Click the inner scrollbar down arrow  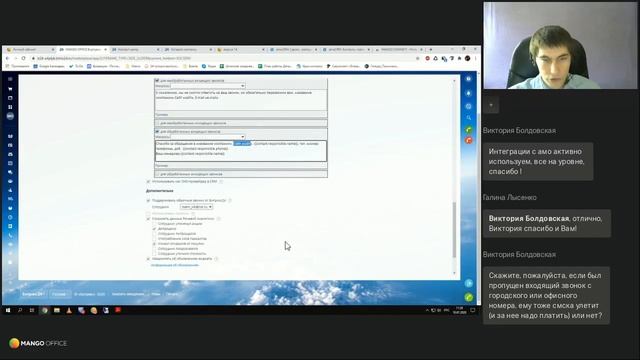(x=454, y=273)
